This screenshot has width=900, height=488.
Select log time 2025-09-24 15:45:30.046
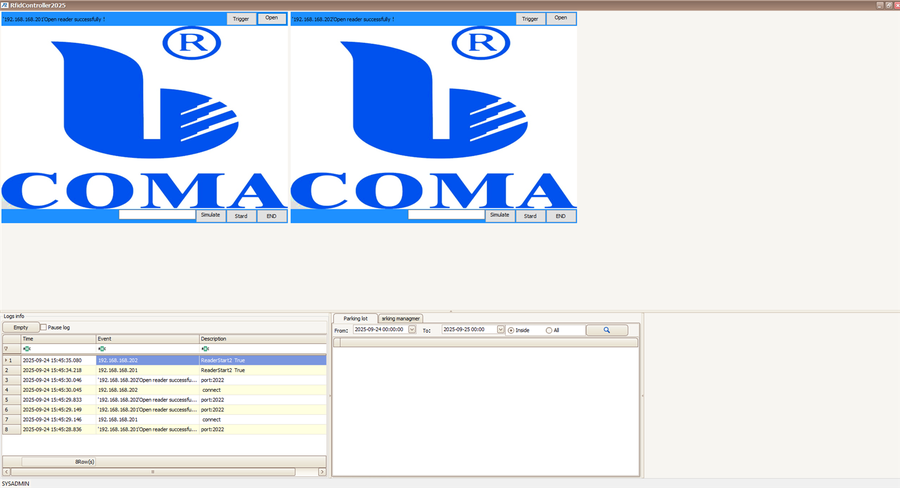(52, 380)
